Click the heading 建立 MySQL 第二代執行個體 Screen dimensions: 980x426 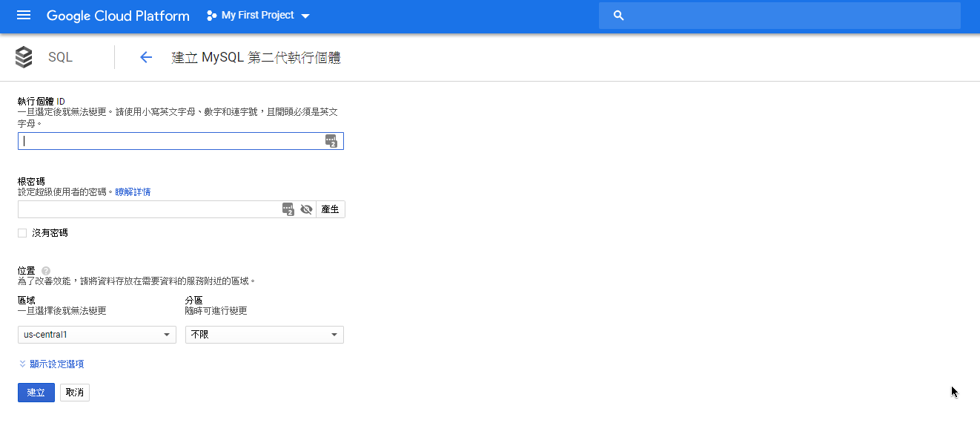click(x=256, y=58)
